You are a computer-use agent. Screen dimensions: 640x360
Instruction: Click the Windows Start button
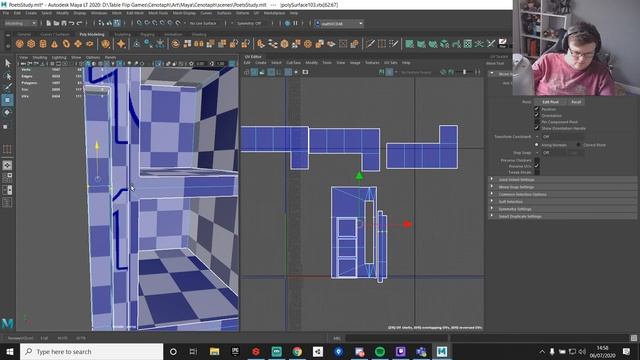(x=9, y=351)
